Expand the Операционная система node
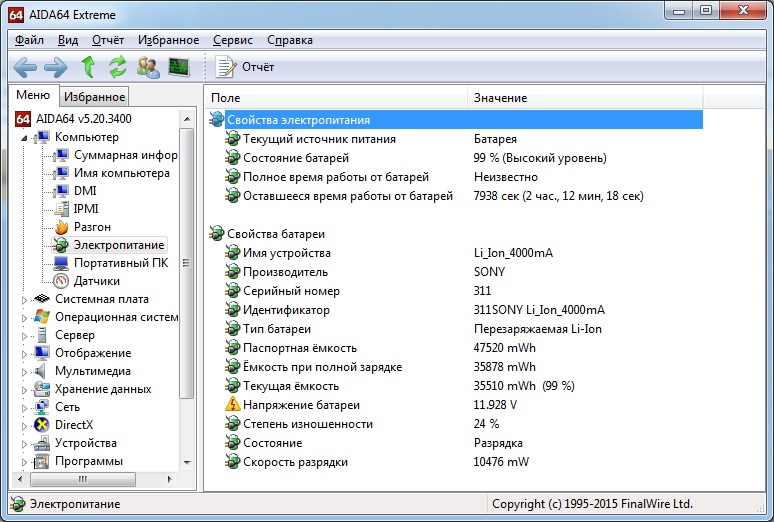The width and height of the screenshot is (774, 522). [x=24, y=318]
